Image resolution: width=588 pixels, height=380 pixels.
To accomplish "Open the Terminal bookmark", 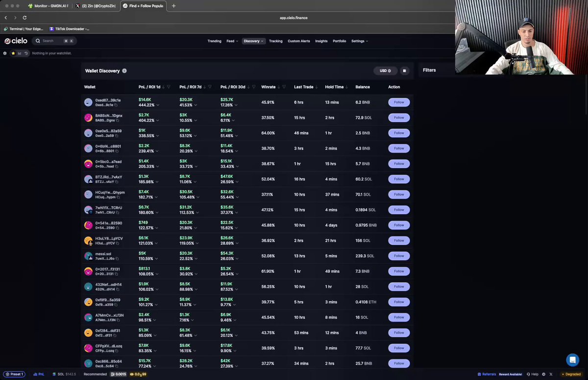I will coord(24,29).
